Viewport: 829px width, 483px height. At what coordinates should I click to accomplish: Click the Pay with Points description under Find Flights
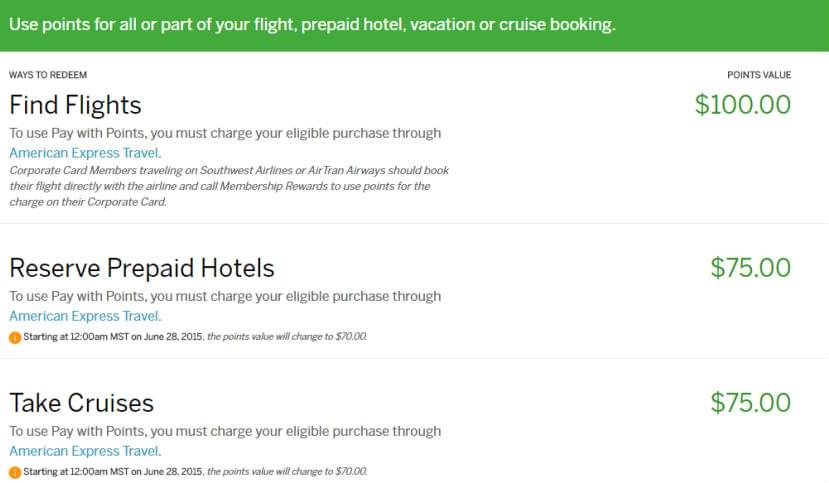[225, 133]
